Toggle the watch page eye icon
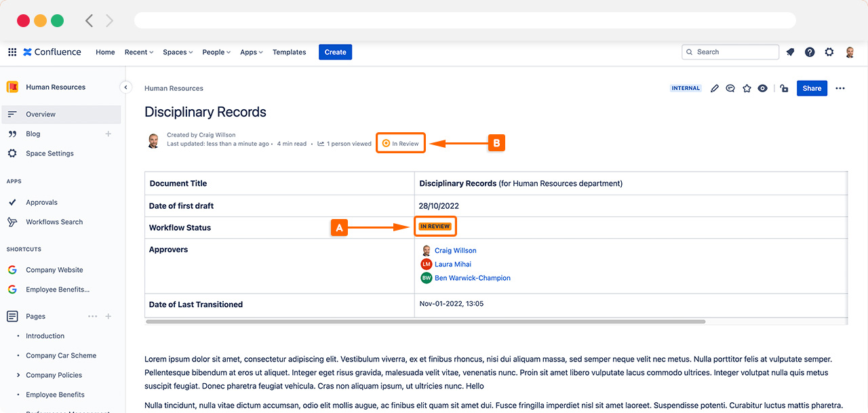868x413 pixels. pos(762,88)
